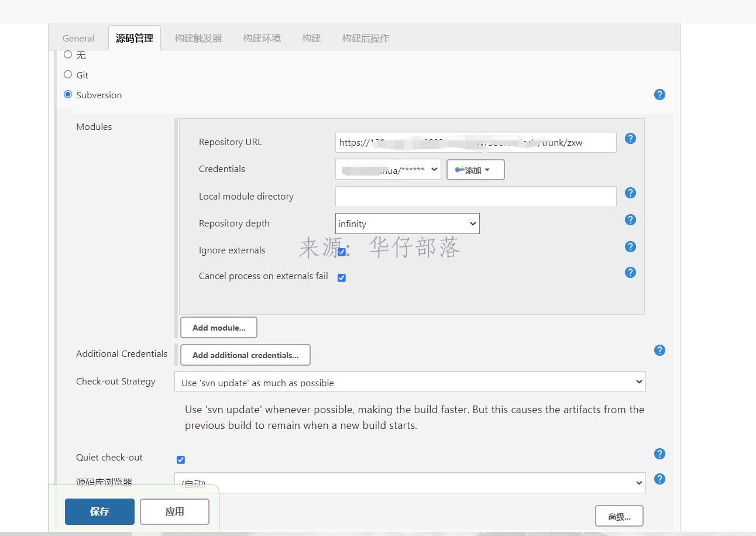756x536 pixels.
Task: Click the 高级... advanced button
Action: click(619, 516)
